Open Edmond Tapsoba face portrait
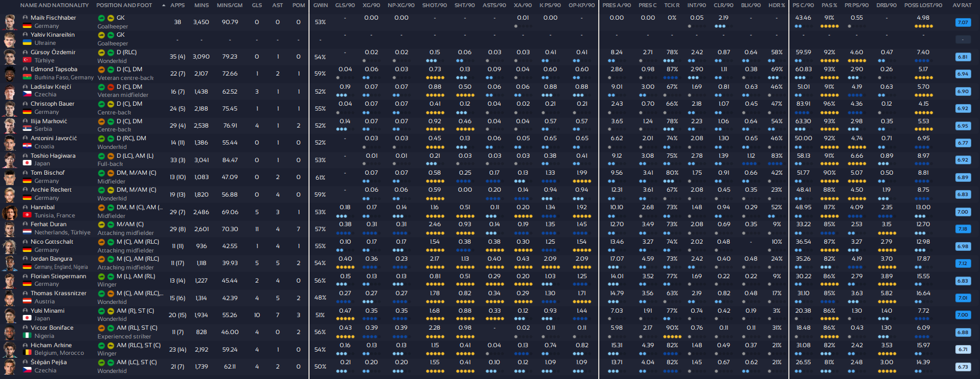 point(10,74)
